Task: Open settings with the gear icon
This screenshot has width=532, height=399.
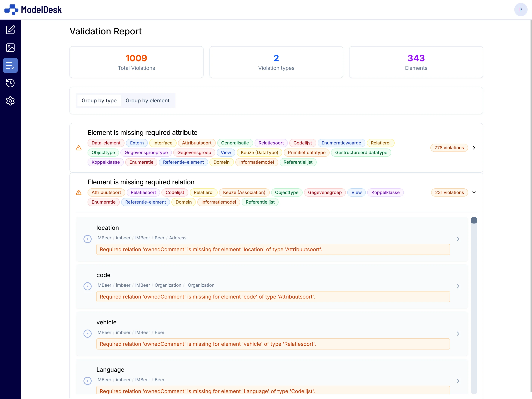Action: point(10,101)
